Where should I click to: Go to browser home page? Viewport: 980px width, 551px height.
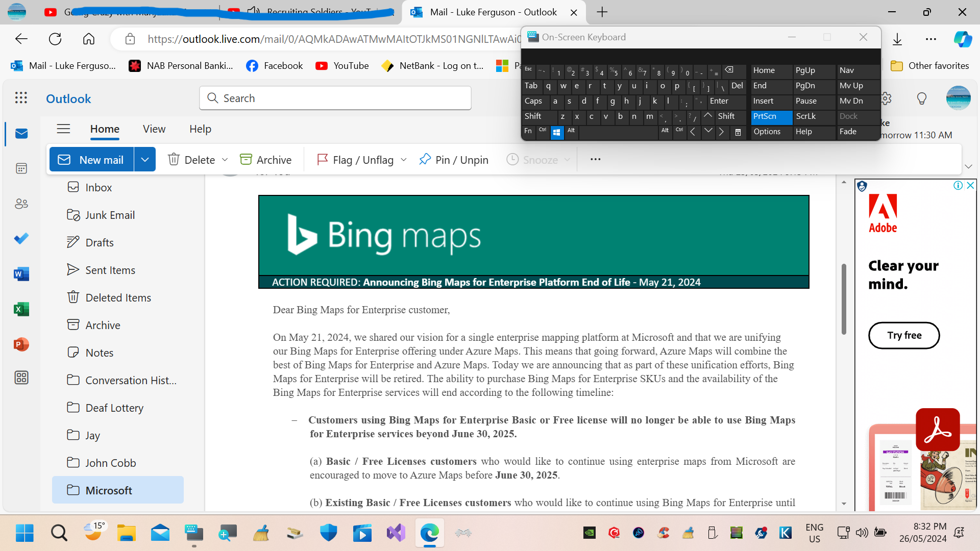(89, 39)
